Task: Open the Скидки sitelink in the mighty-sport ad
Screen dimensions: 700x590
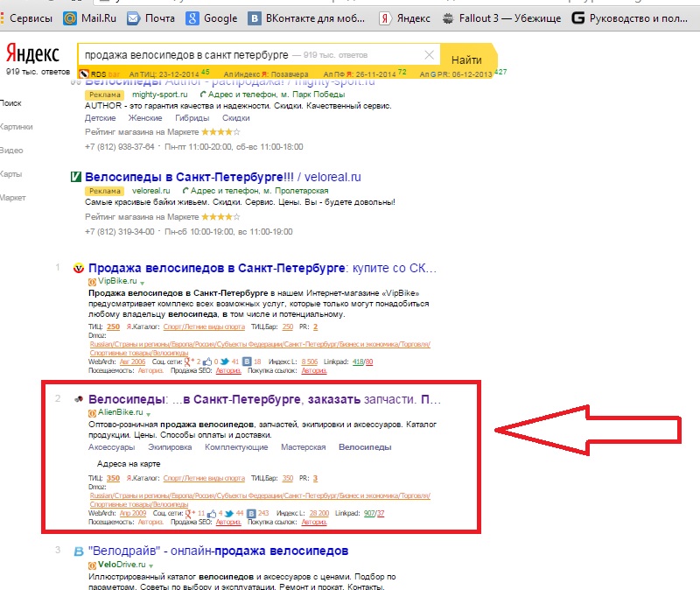Action: 235,118
